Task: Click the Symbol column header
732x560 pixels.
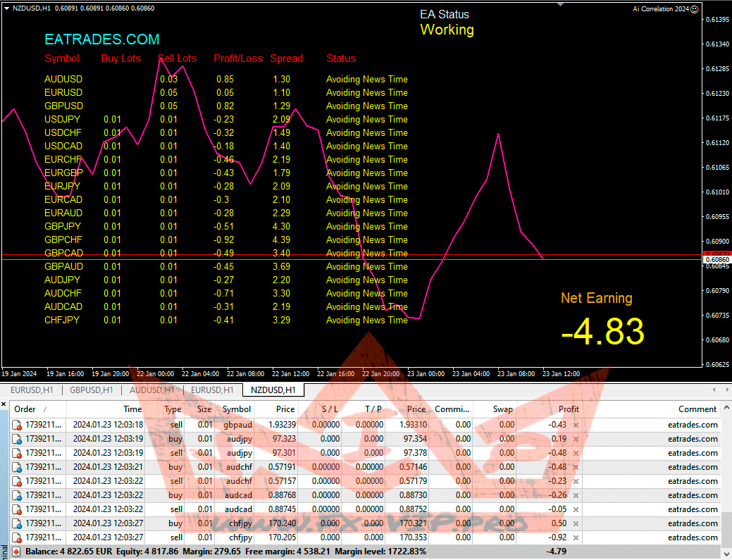Action: (x=236, y=409)
